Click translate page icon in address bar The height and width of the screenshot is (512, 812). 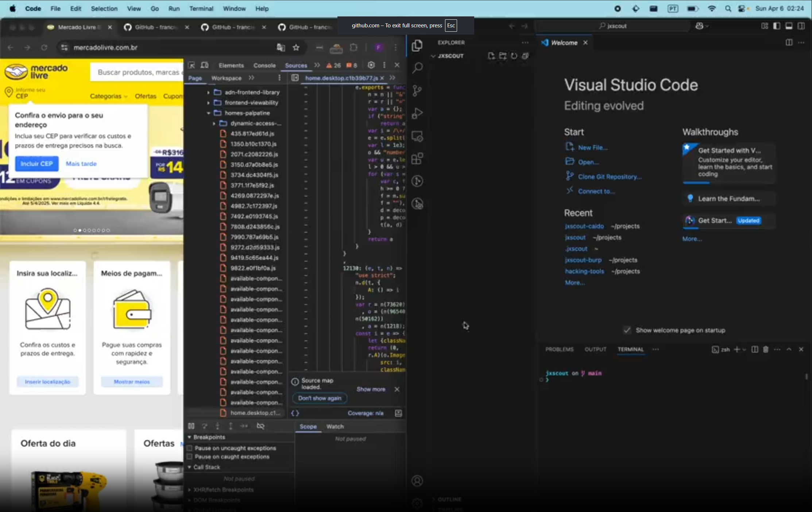[281, 47]
